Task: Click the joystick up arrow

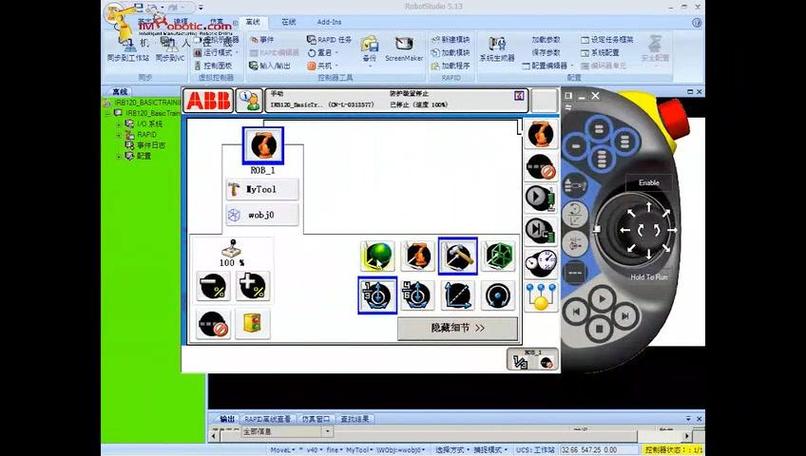Action: click(x=649, y=207)
